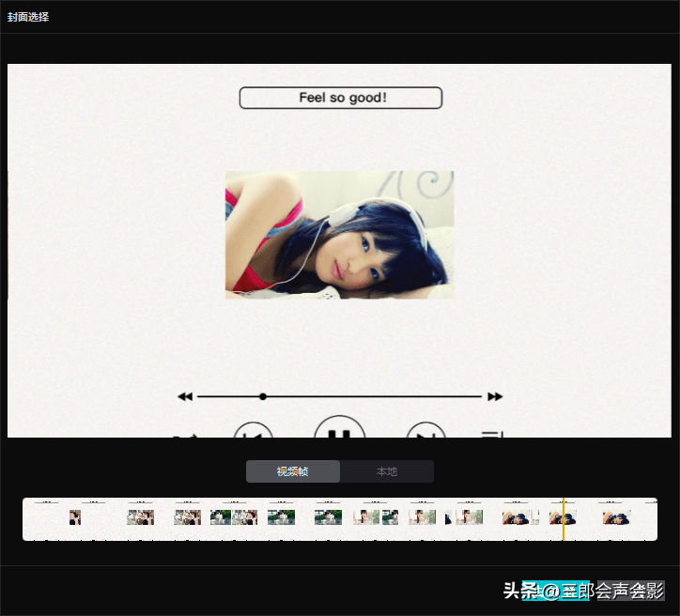Image resolution: width=680 pixels, height=616 pixels.
Task: Click the previous track circle icon
Action: click(254, 433)
